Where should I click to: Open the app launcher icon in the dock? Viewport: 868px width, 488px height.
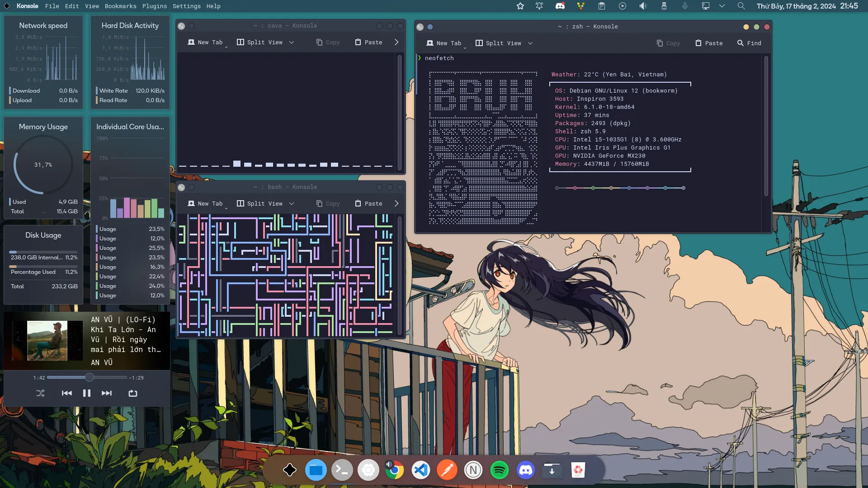pyautogui.click(x=290, y=470)
